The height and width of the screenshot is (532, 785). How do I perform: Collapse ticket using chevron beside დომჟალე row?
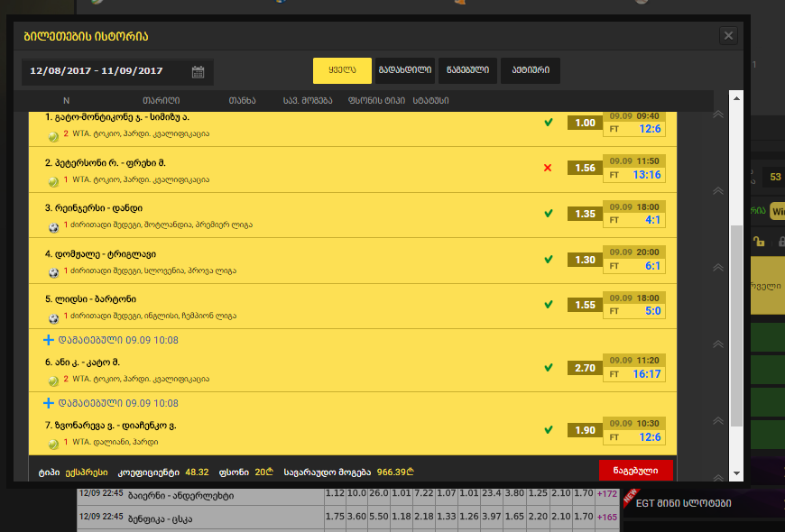pyautogui.click(x=718, y=267)
